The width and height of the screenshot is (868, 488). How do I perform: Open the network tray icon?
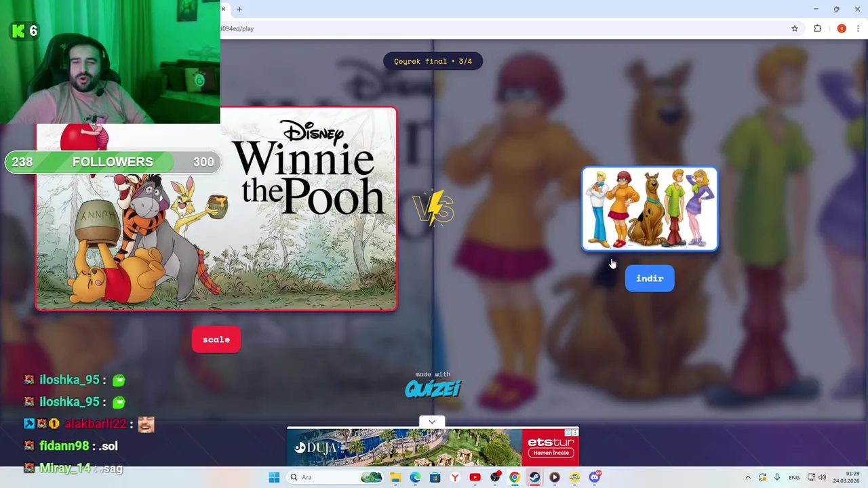pyautogui.click(x=811, y=477)
